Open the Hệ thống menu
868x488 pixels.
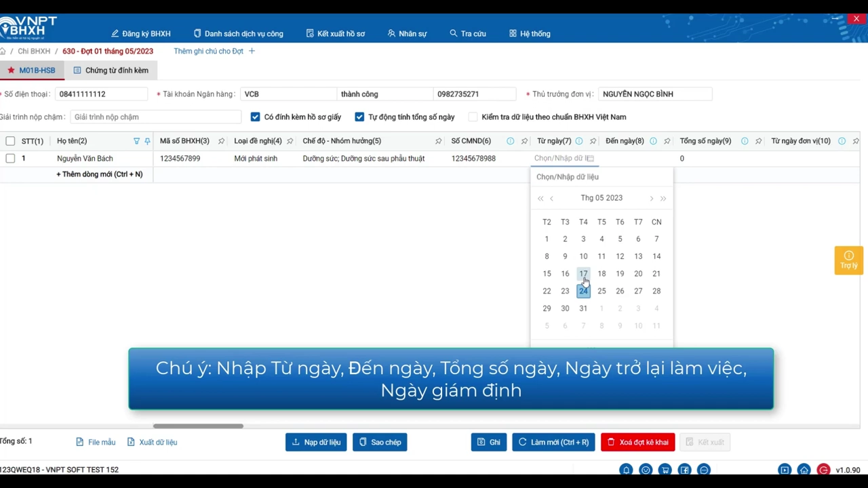[530, 33]
